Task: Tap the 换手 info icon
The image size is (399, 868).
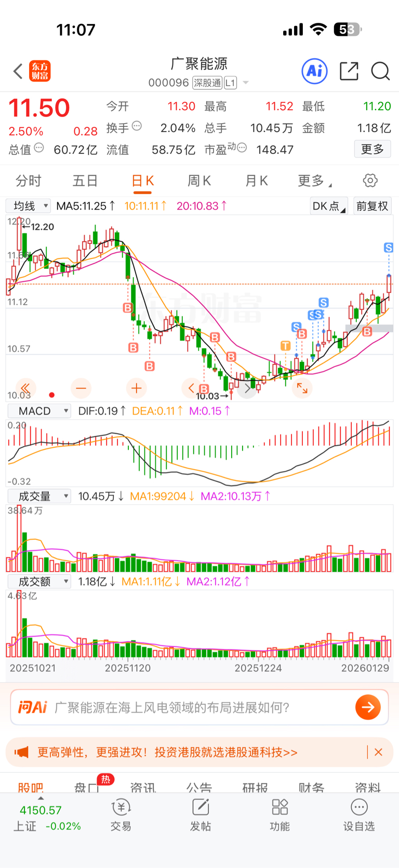Action: (137, 126)
